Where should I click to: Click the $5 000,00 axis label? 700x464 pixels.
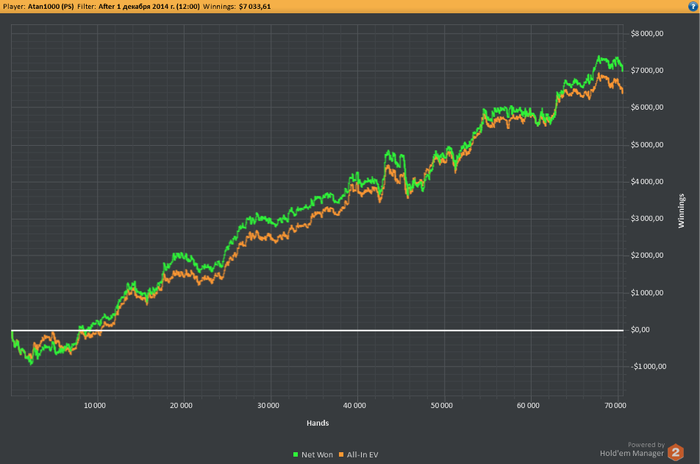(647, 145)
